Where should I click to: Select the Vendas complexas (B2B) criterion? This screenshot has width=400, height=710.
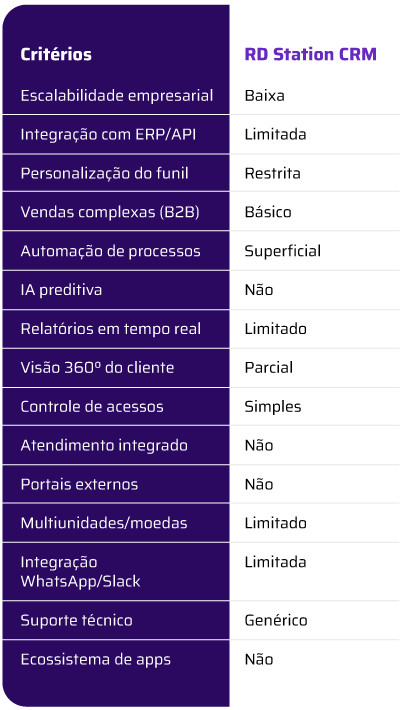tap(110, 212)
